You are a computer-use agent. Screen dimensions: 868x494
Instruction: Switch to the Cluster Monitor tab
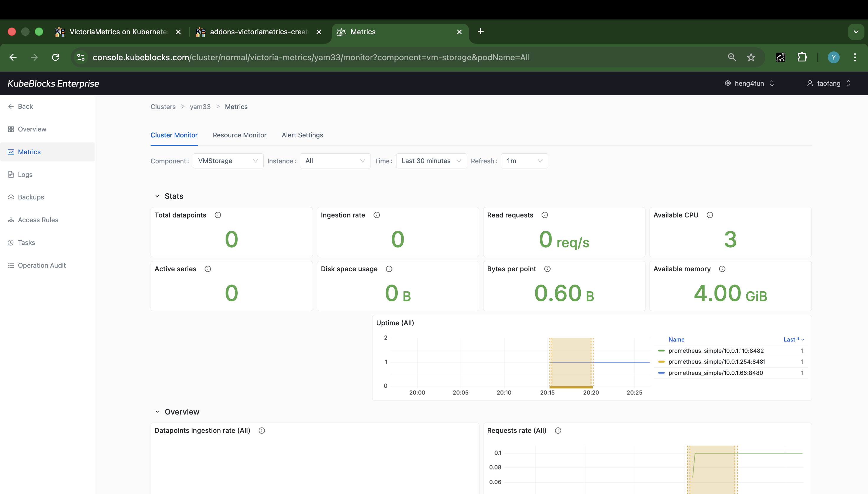coord(174,135)
